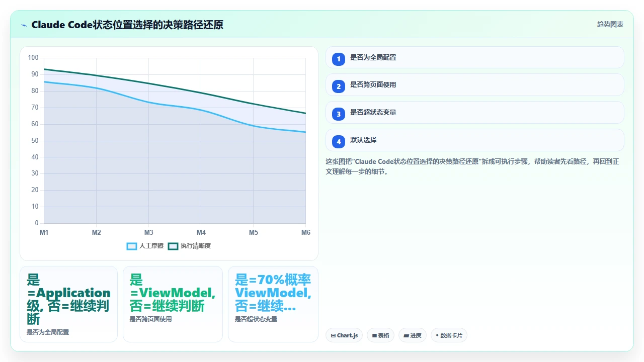Click the 50 y-axis value
The height and width of the screenshot is (362, 644).
pos(35,140)
